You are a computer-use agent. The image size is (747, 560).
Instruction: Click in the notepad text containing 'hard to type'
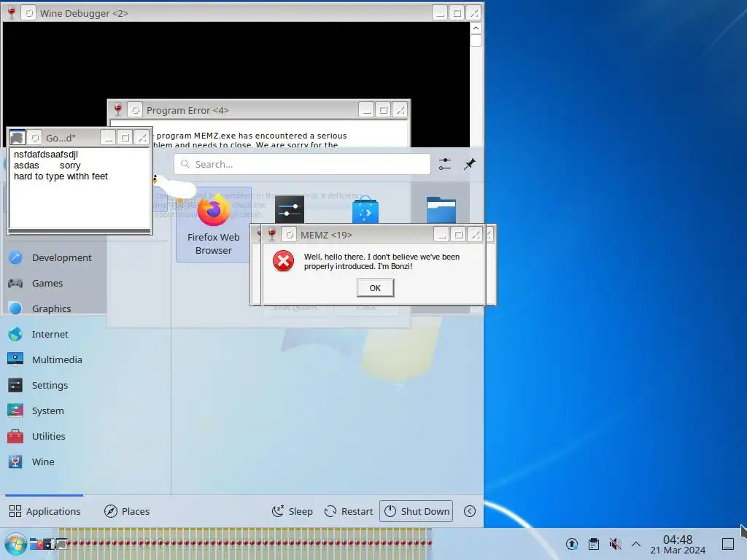pyautogui.click(x=61, y=176)
